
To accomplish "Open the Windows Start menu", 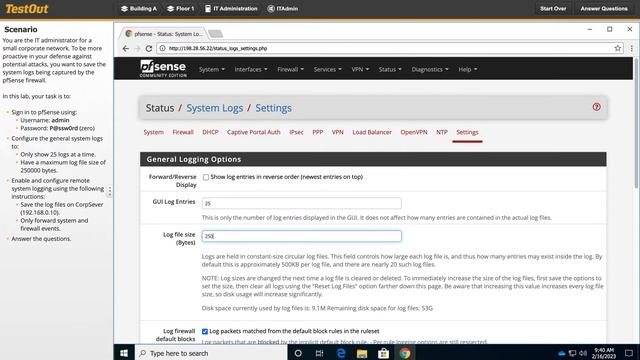I will point(124,353).
